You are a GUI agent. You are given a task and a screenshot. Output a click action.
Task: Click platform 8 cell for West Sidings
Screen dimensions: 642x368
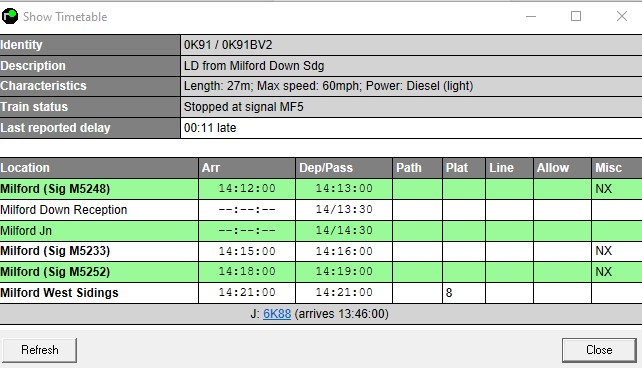[x=464, y=293]
